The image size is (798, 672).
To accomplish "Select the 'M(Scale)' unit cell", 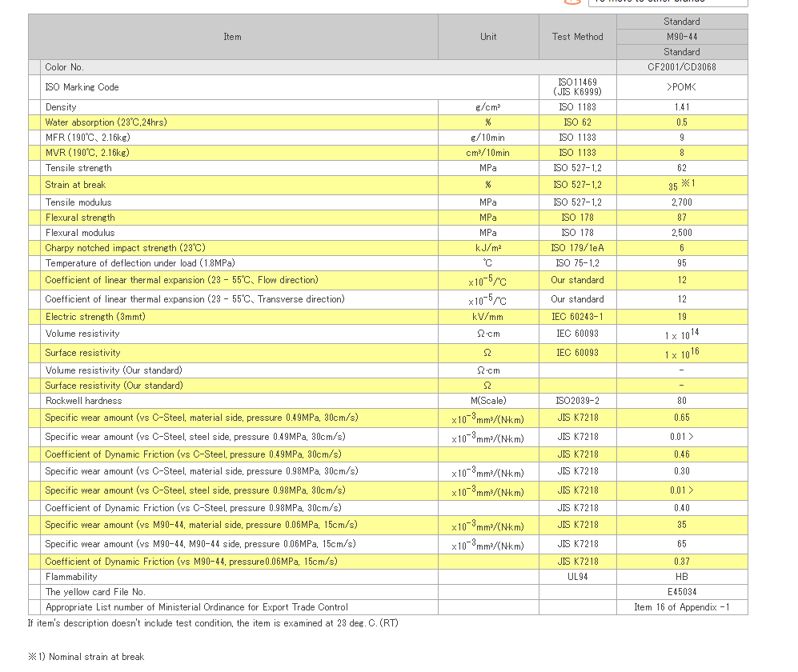I will point(488,401).
